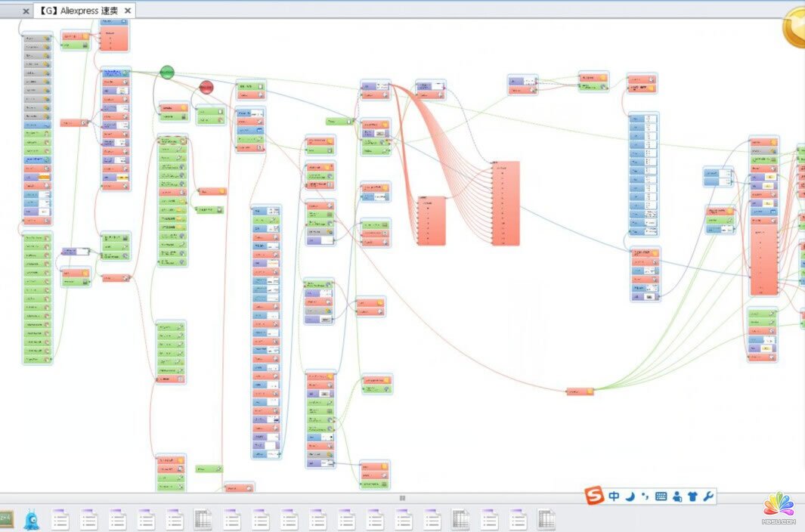Toggle the punctuation mode icon in IME bar
805x532 pixels.
pyautogui.click(x=645, y=496)
